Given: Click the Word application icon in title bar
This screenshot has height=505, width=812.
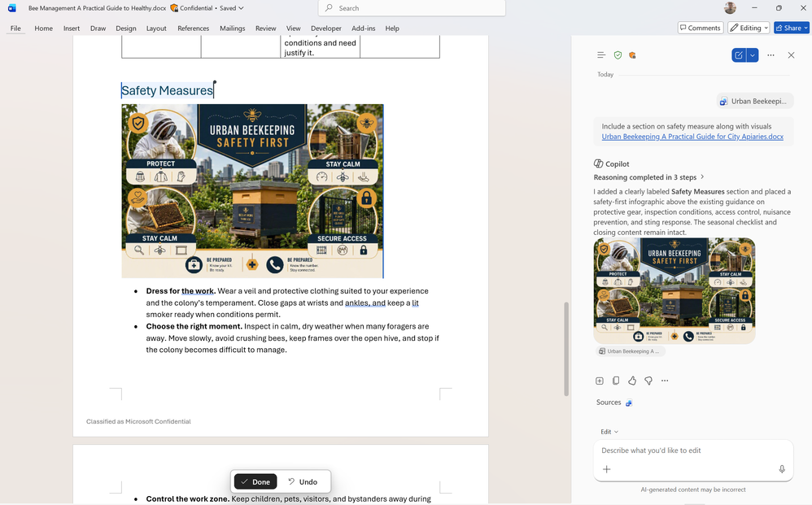Looking at the screenshot, I should click(12, 8).
